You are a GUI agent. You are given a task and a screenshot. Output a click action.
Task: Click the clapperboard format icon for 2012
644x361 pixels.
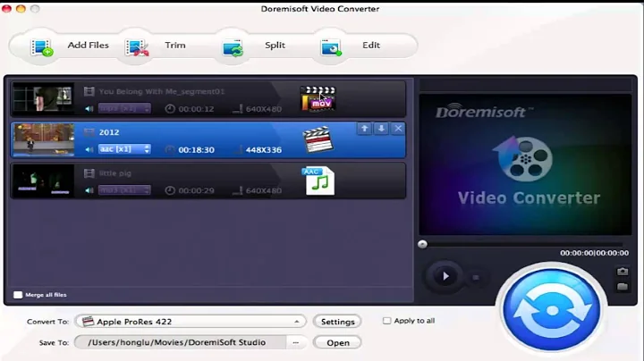[318, 139]
